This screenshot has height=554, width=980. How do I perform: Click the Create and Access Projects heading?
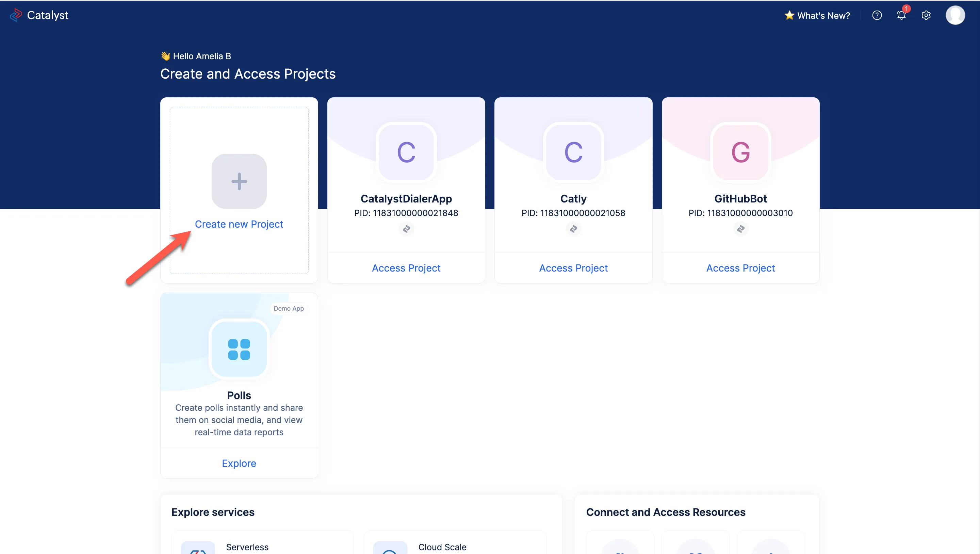point(248,74)
